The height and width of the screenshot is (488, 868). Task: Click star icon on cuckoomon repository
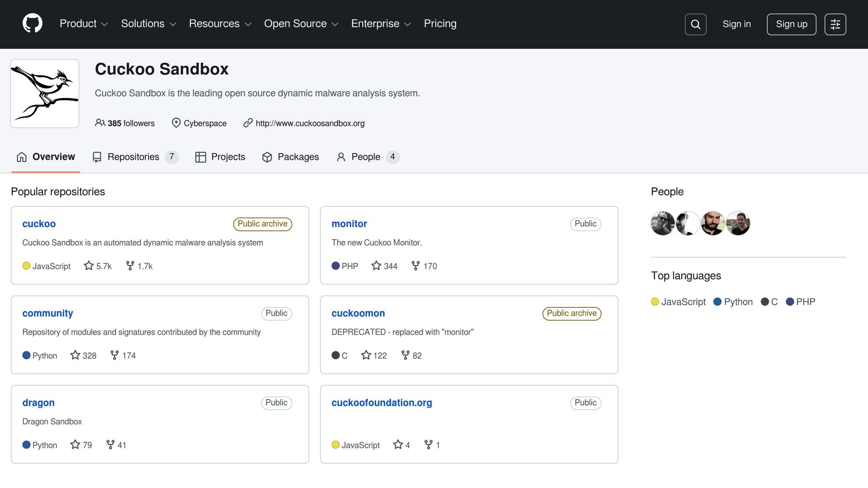coord(366,355)
